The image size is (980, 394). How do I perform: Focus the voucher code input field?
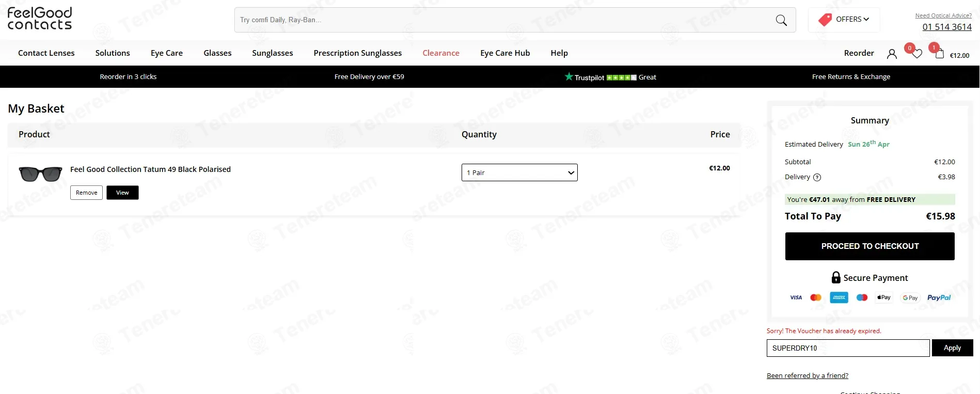pyautogui.click(x=848, y=348)
